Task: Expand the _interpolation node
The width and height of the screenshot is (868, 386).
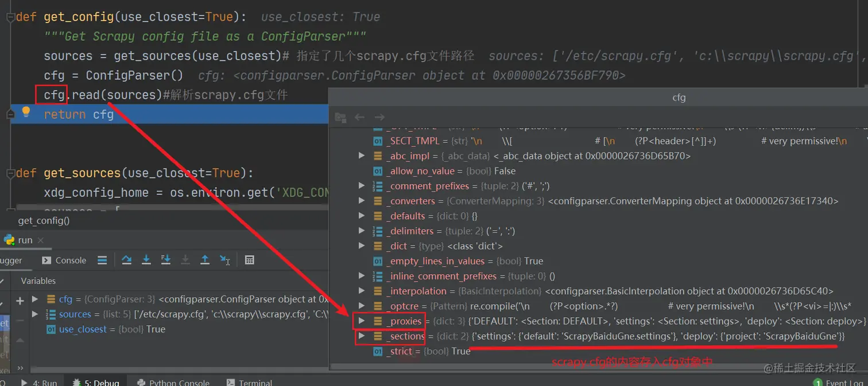Action: pos(361,291)
